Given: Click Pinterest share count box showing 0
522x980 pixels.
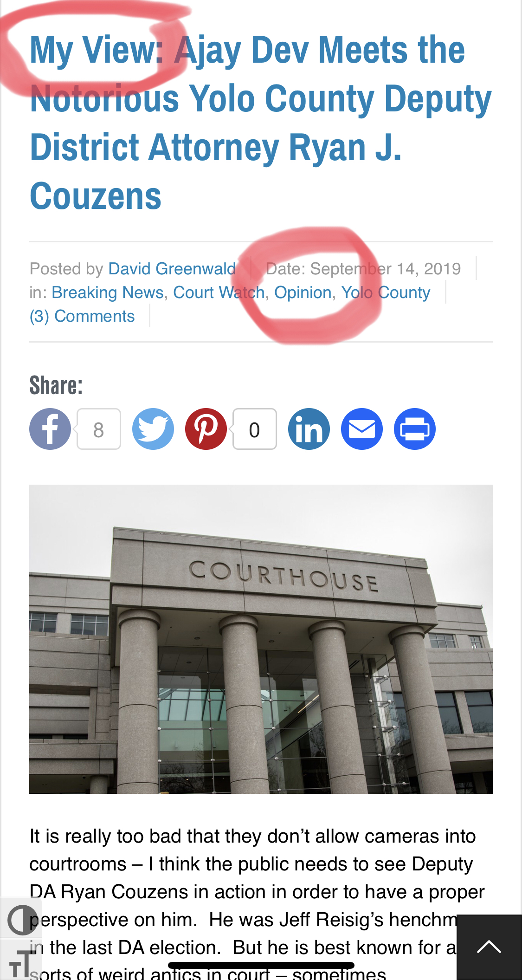Looking at the screenshot, I should tap(255, 429).
